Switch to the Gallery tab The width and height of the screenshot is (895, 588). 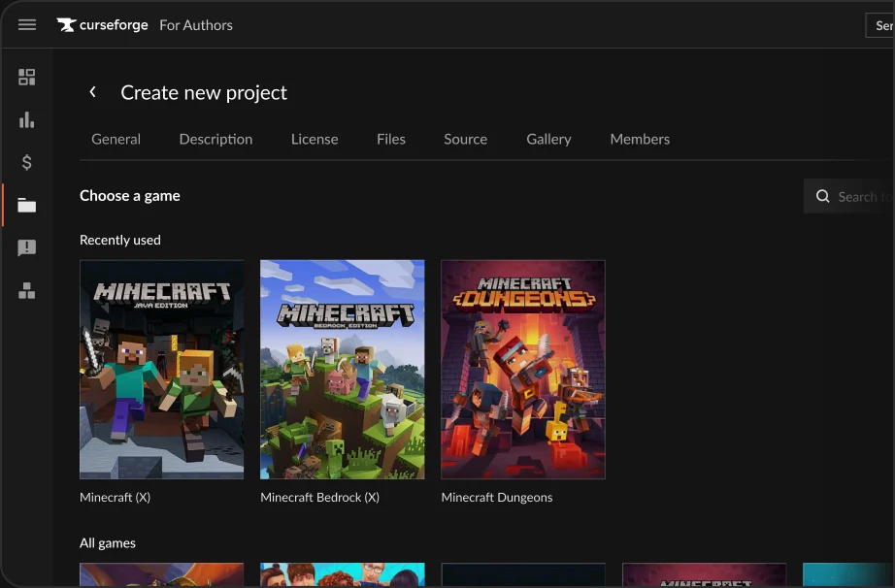pos(548,139)
